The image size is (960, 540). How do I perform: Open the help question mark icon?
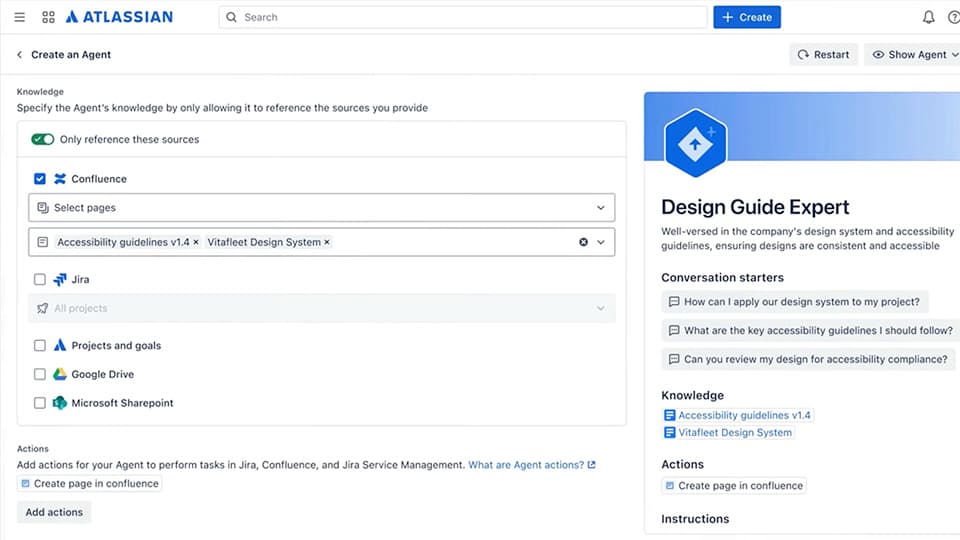click(954, 17)
